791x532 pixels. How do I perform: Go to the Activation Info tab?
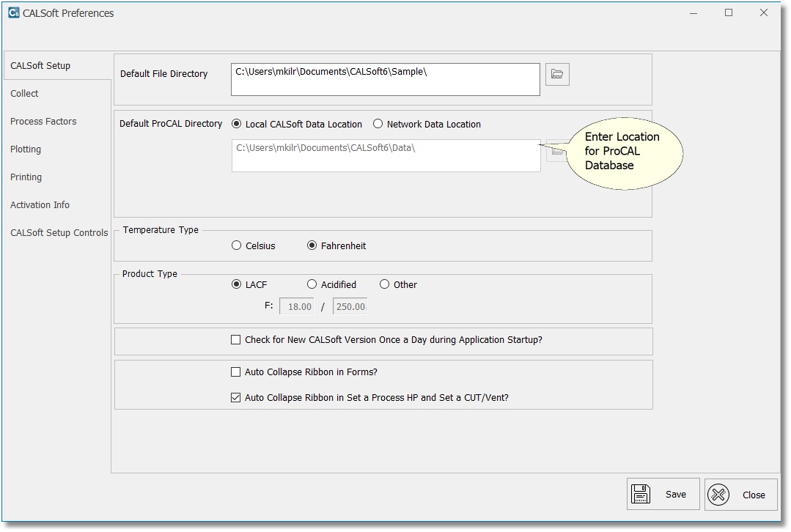(x=57, y=204)
